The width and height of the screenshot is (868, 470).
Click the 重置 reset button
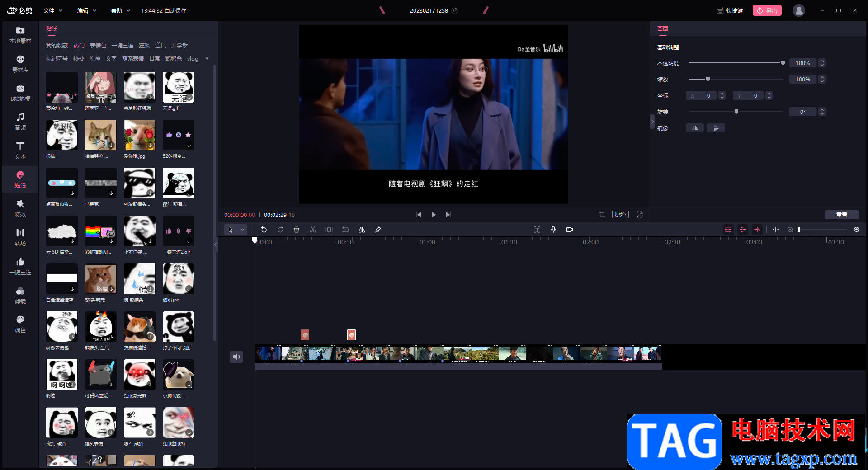[842, 215]
